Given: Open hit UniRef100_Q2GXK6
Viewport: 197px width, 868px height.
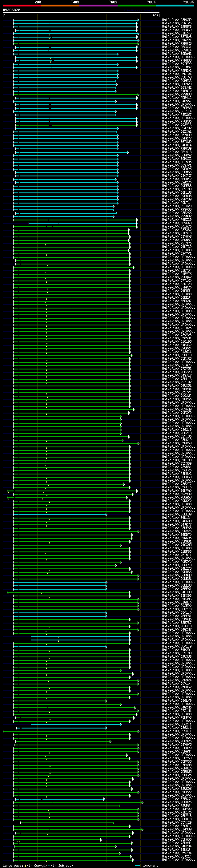Looking at the screenshot, I should pyautogui.click(x=177, y=531).
